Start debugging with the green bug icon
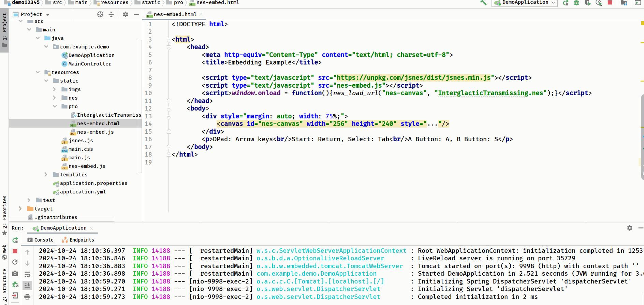This screenshot has width=644, height=305. [576, 3]
